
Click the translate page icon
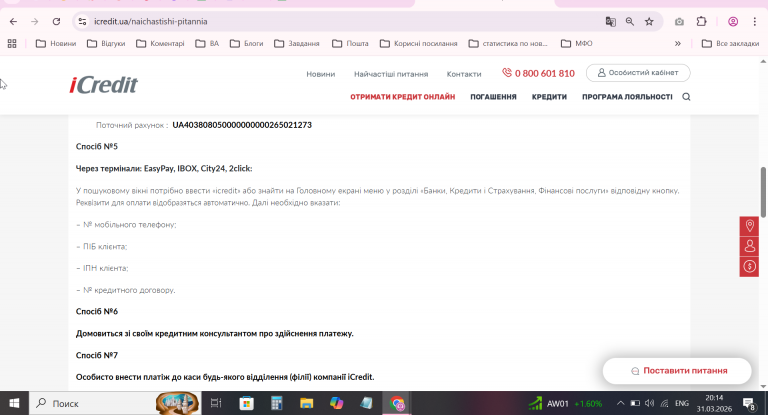tap(610, 22)
